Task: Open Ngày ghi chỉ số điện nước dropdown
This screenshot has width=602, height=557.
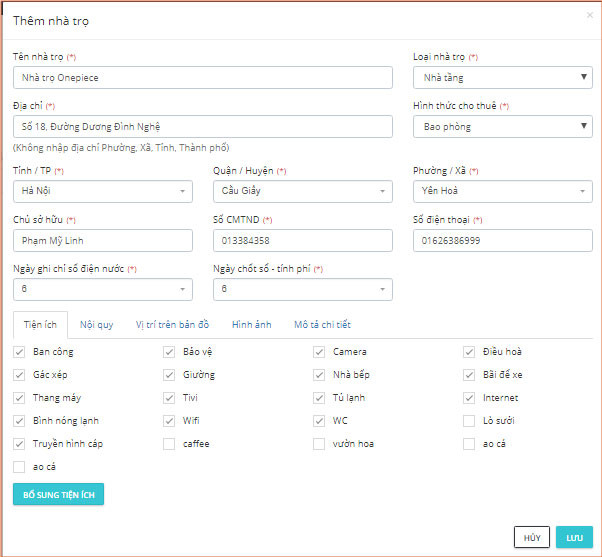Action: pyautogui.click(x=102, y=289)
